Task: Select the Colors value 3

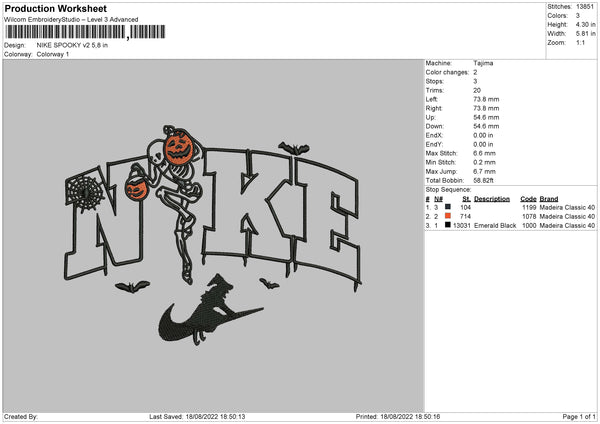Action: pos(578,16)
